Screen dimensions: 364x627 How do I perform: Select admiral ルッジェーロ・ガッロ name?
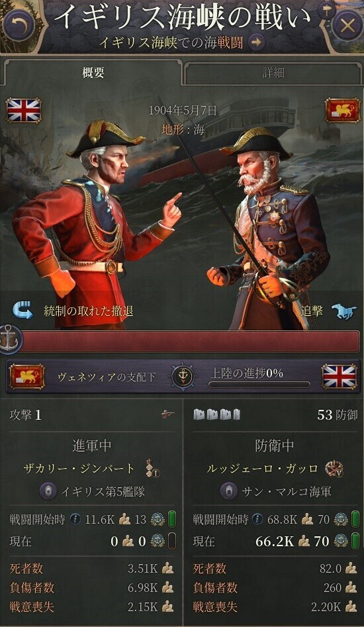point(262,468)
